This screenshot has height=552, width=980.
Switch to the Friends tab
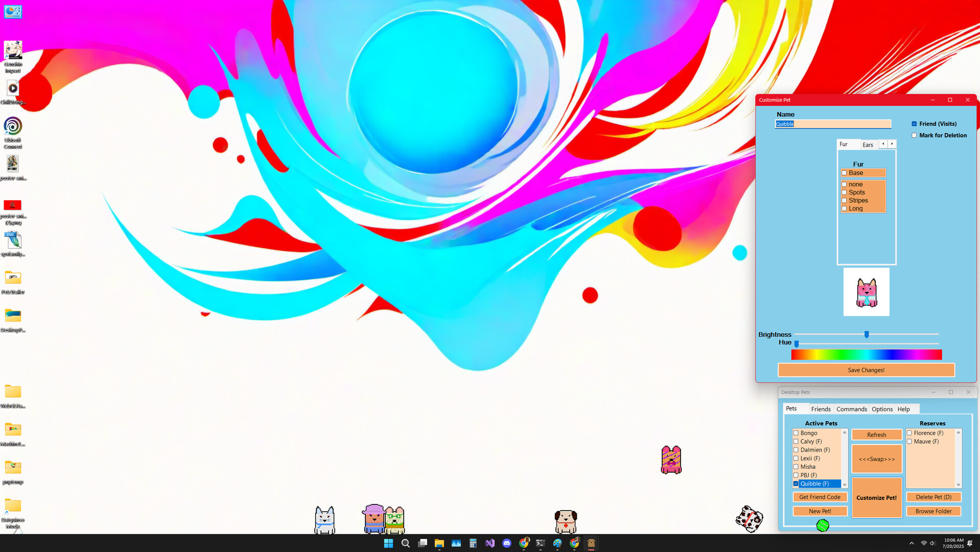[821, 409]
